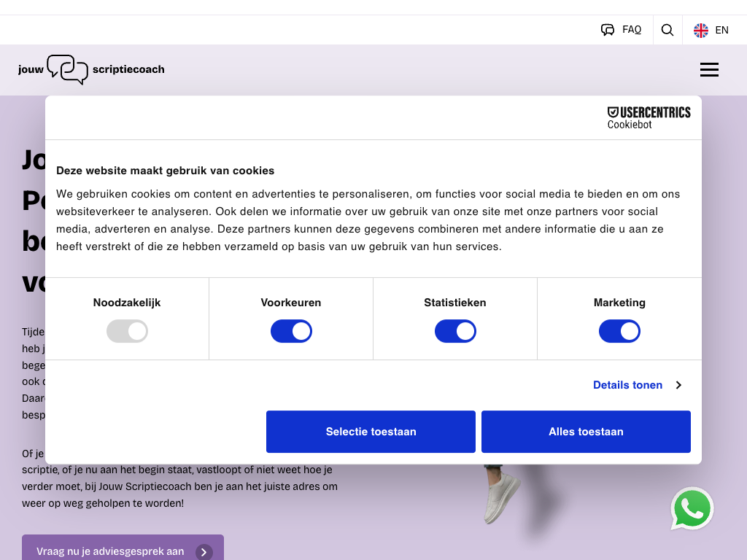
Task: Click arrow icon on adviesgesprek button
Action: (204, 552)
